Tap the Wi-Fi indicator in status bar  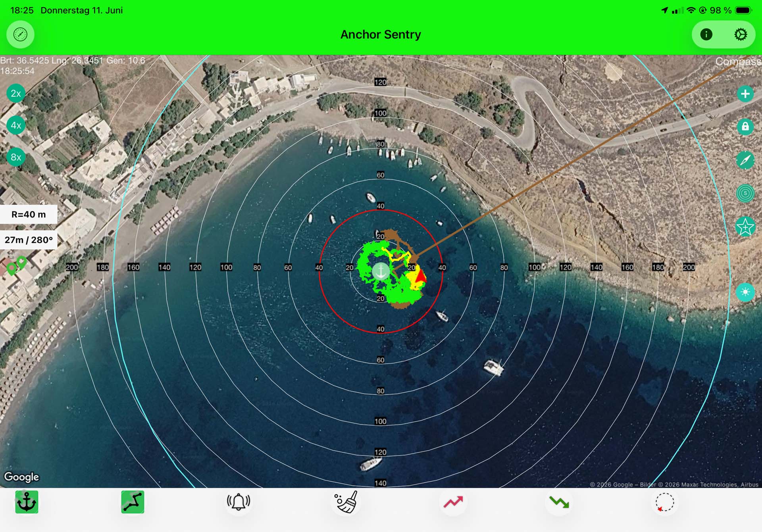[x=691, y=10]
